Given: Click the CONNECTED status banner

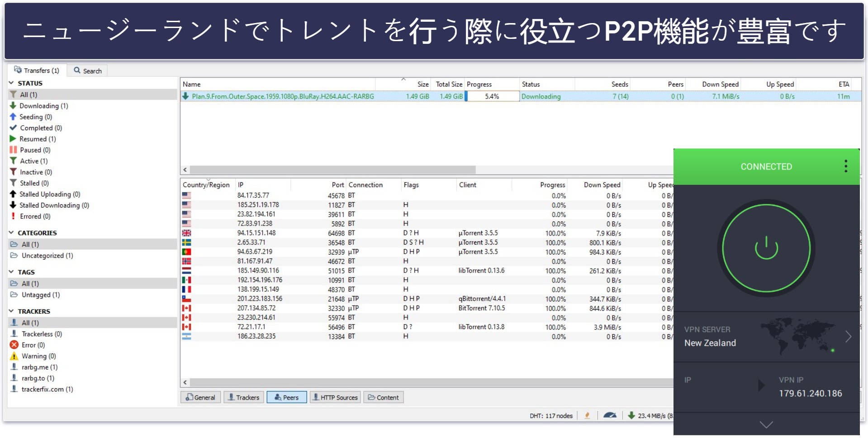Looking at the screenshot, I should tap(766, 167).
